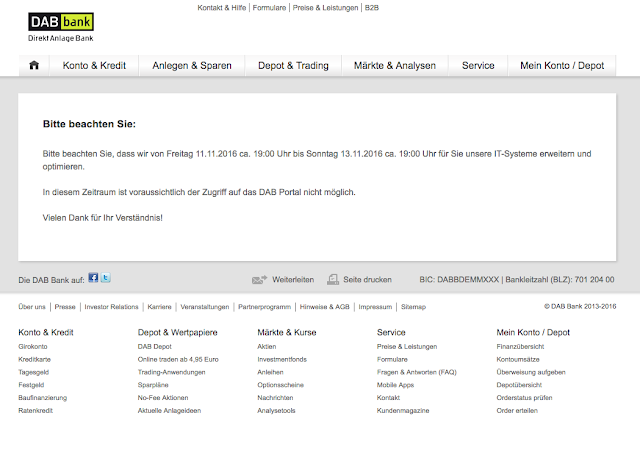Open the Trading-Anwendungen link
The image size is (640, 469).
click(171, 372)
